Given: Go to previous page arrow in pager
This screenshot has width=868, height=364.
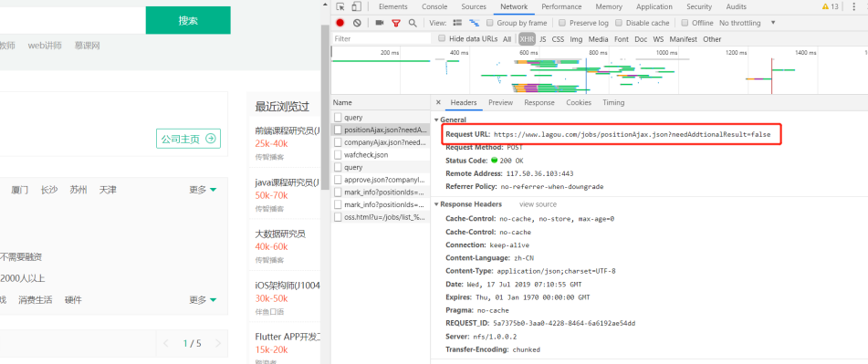Looking at the screenshot, I should tap(166, 344).
